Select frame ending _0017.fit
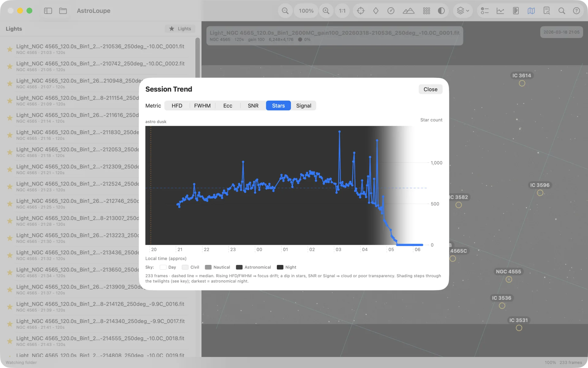 pos(98,324)
